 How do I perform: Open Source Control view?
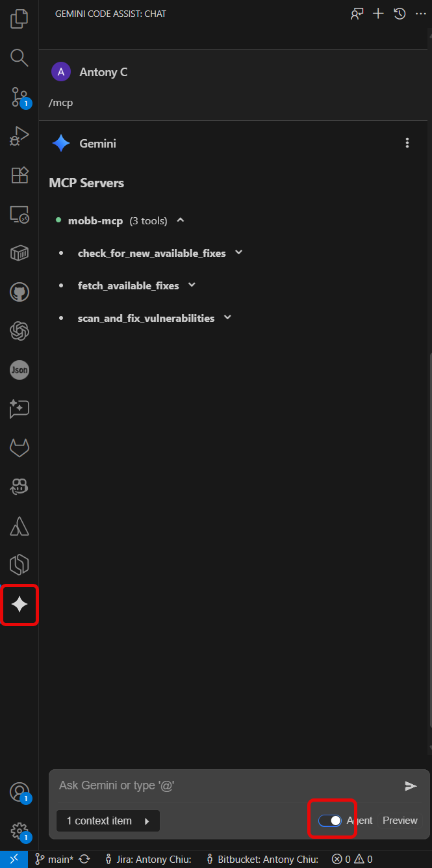pos(19,97)
